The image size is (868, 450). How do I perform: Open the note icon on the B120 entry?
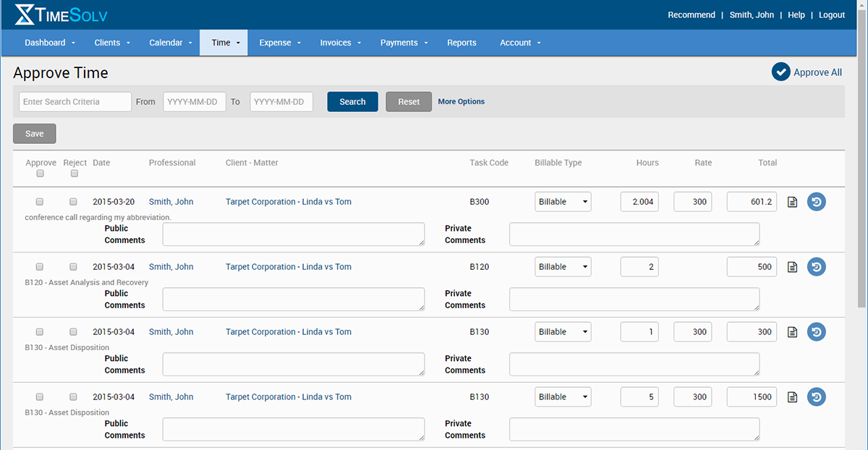792,266
